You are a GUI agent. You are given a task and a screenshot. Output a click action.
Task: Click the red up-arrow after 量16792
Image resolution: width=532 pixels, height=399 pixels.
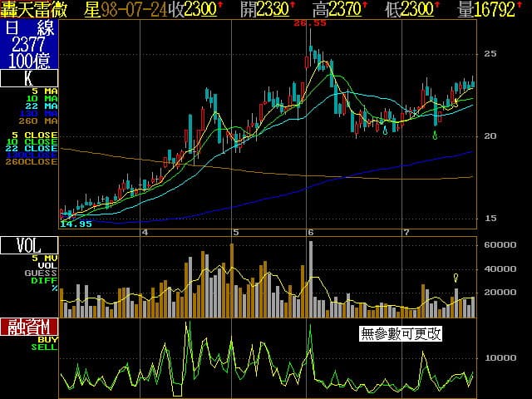pyautogui.click(x=527, y=7)
